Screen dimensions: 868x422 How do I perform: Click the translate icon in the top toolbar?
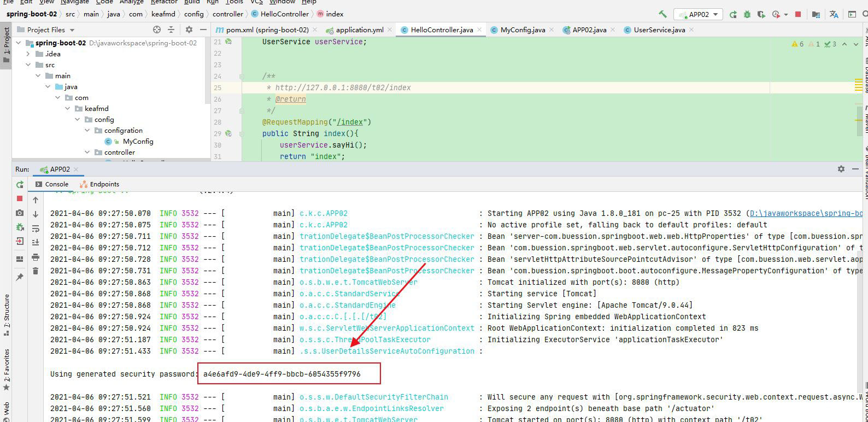pyautogui.click(x=834, y=14)
